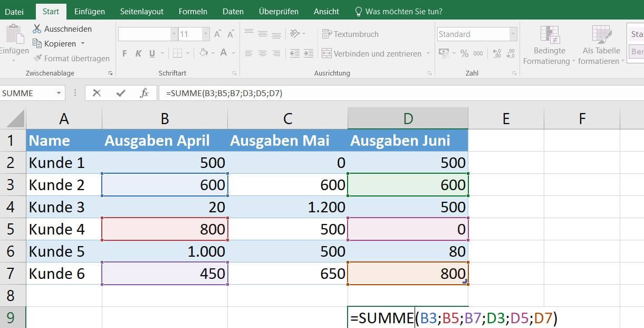Align text left
This screenshot has width=644, height=328.
pyautogui.click(x=249, y=53)
